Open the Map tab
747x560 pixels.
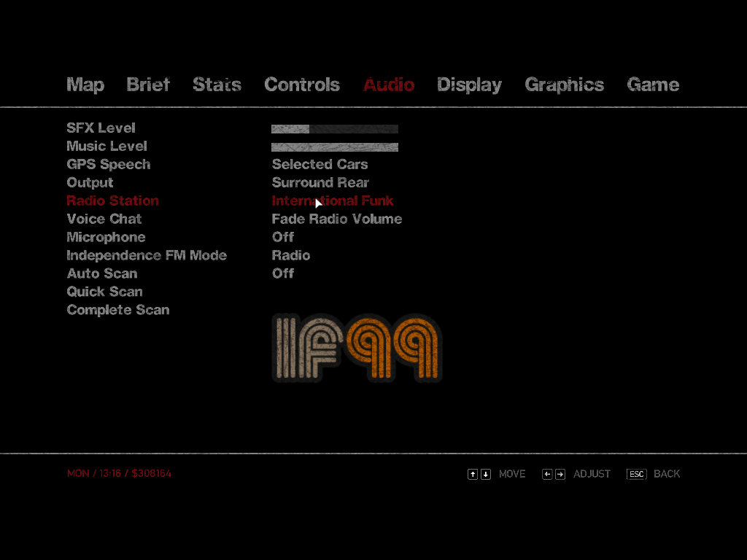pos(85,85)
